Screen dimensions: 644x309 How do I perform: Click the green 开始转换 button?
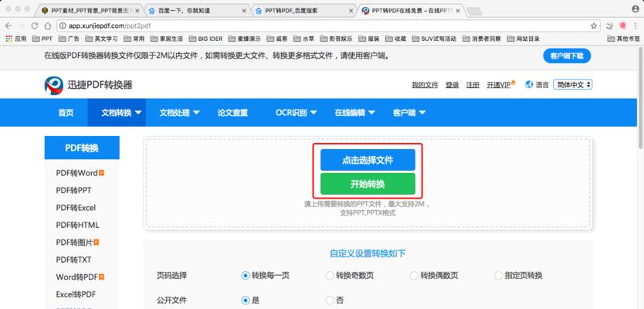368,184
